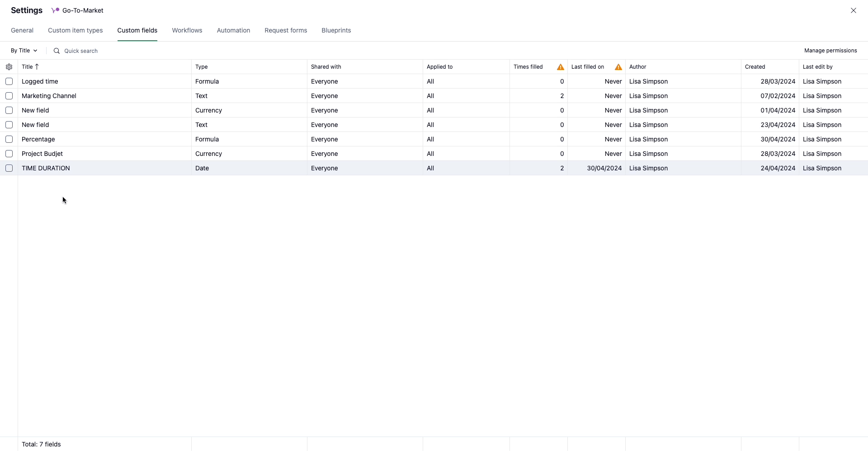Click Manage permissions button
Viewport: 868px width, 451px height.
(830, 51)
